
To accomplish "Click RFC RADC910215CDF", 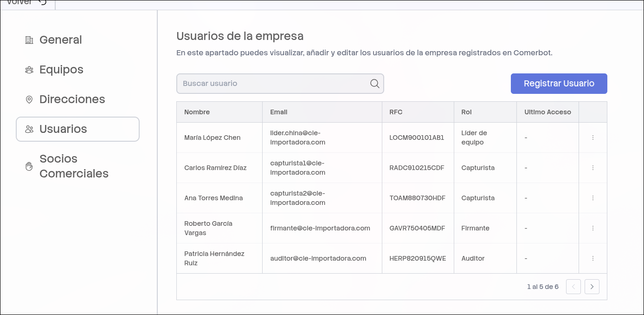I will point(417,168).
